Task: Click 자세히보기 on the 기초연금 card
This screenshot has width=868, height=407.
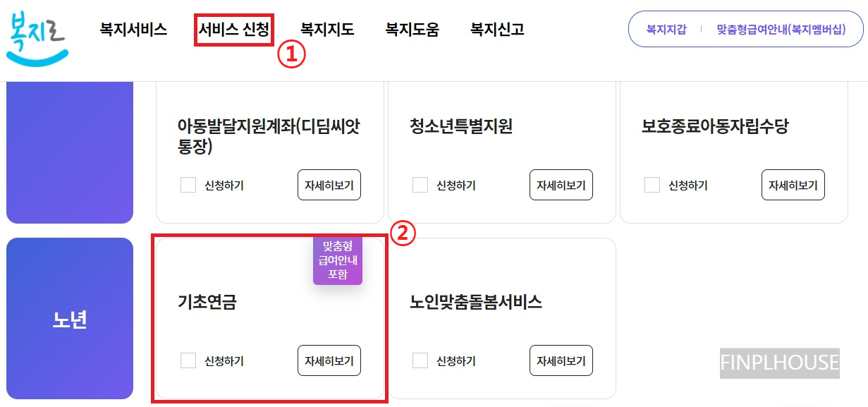Action: (x=329, y=360)
